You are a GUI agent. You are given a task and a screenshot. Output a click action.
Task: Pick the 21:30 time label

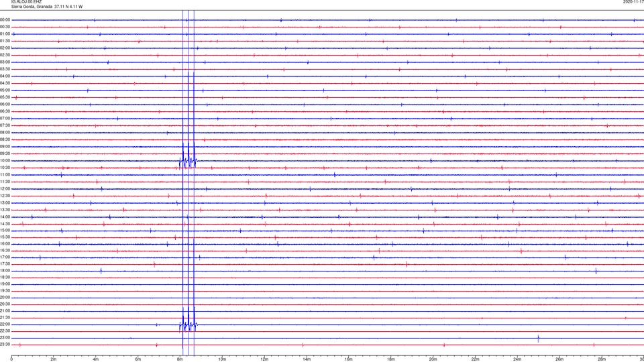point(5,317)
